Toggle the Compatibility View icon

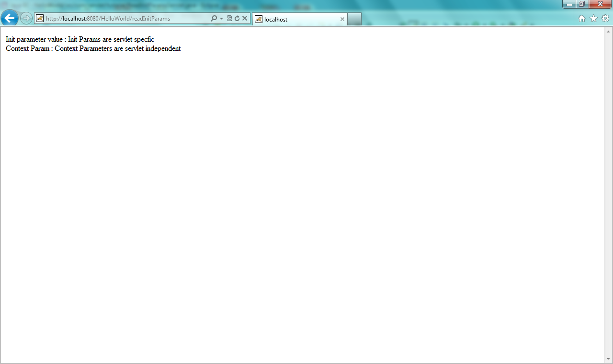click(229, 19)
